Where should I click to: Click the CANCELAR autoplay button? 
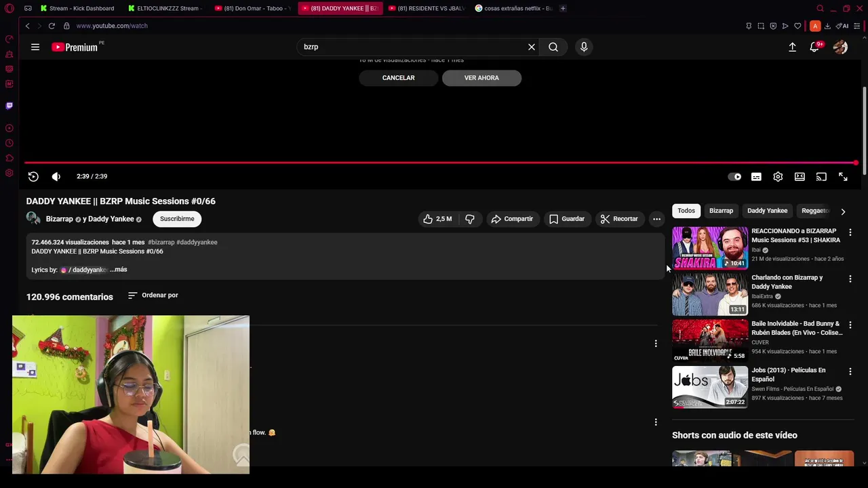(x=398, y=78)
